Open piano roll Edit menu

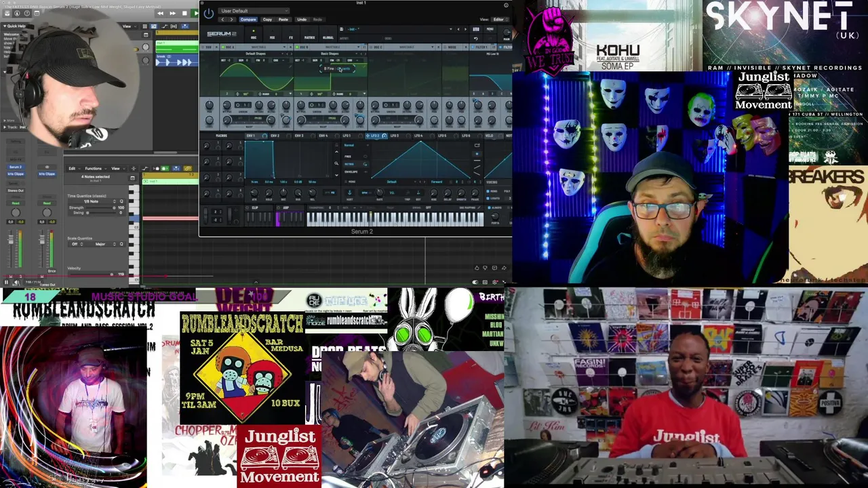pyautogui.click(x=74, y=169)
